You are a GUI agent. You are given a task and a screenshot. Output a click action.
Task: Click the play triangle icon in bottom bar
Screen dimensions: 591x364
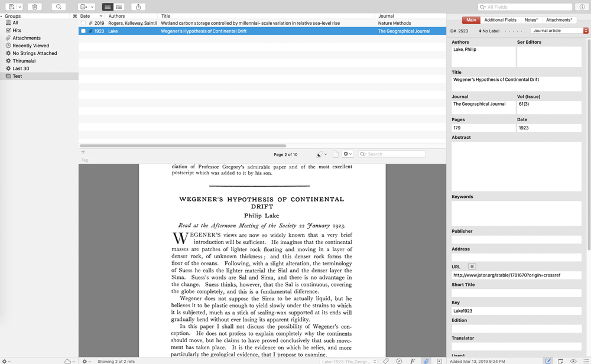coord(439,361)
